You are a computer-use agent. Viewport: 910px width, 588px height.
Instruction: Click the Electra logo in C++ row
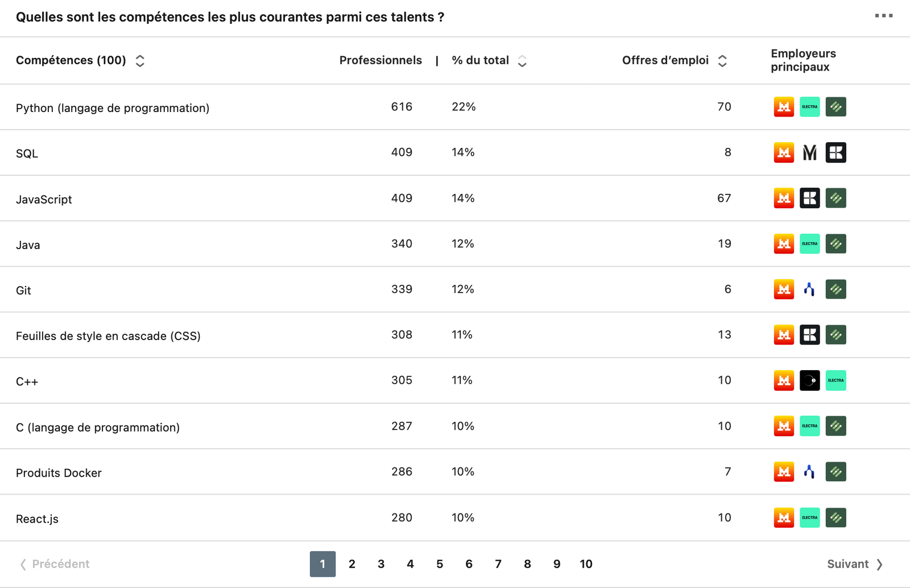tap(835, 380)
